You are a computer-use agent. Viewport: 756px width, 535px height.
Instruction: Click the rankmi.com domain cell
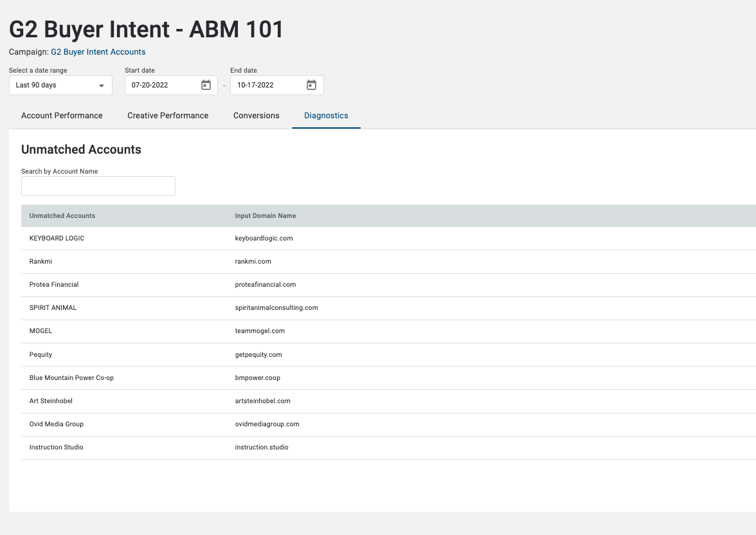tap(253, 262)
